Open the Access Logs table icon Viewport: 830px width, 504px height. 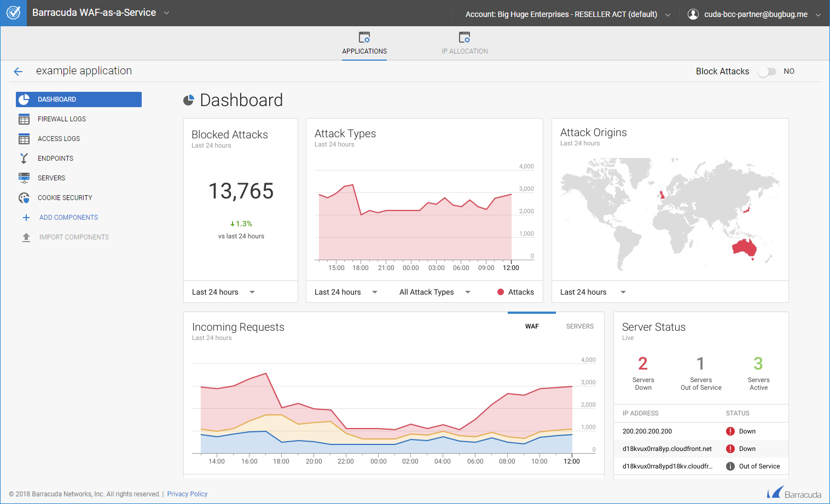[x=24, y=139]
